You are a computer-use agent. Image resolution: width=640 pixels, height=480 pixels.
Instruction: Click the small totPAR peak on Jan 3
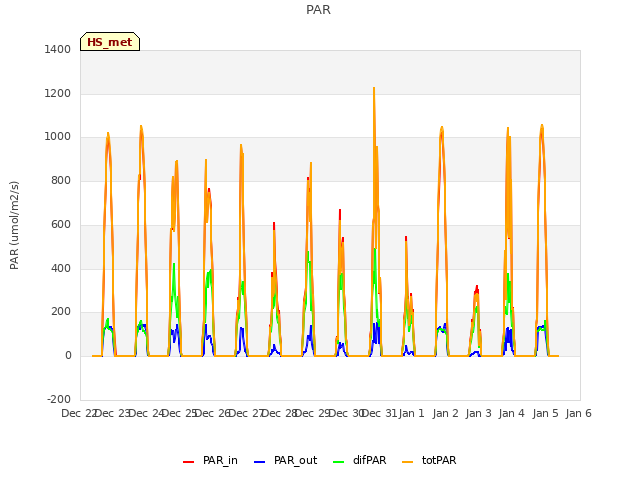pyautogui.click(x=476, y=293)
